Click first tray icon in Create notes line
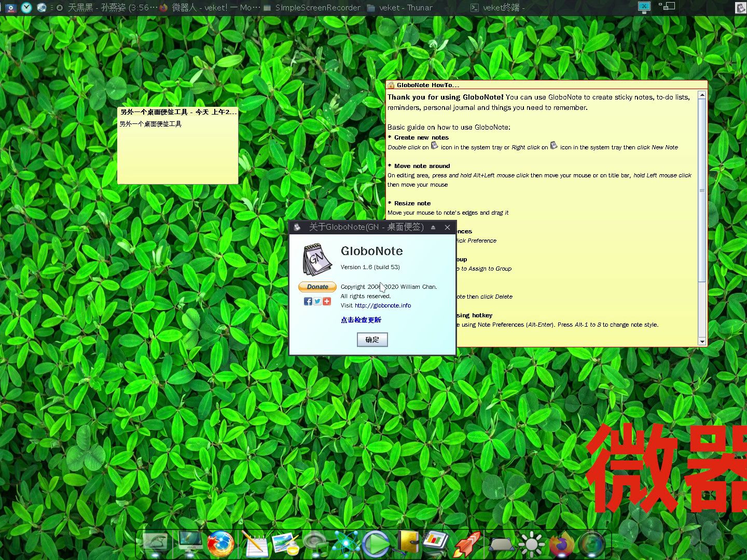Screen dimensions: 747x560 pyautogui.click(x=435, y=146)
